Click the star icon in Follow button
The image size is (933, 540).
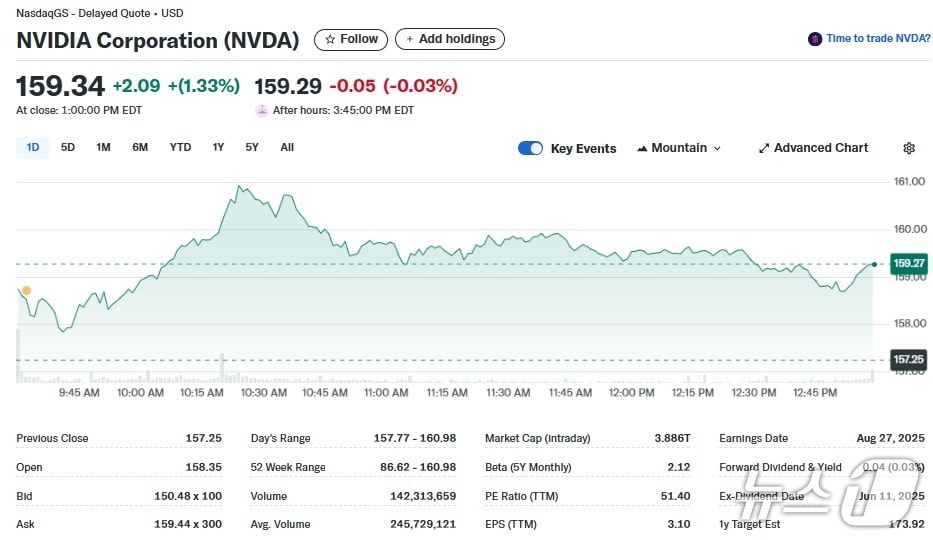[330, 39]
